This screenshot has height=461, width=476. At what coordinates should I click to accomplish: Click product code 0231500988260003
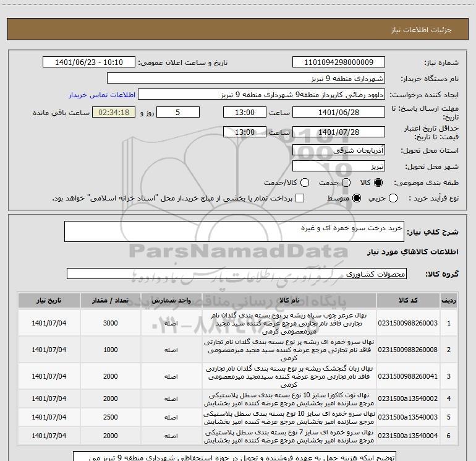[x=408, y=323]
